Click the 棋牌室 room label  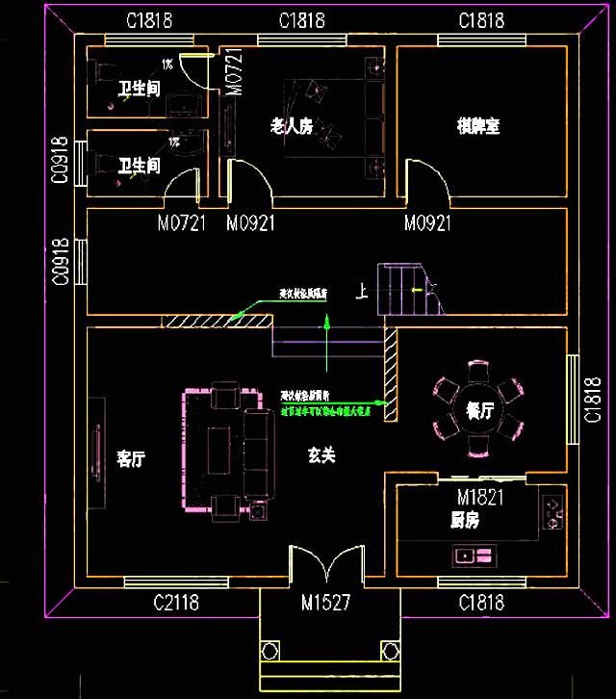[x=477, y=126]
